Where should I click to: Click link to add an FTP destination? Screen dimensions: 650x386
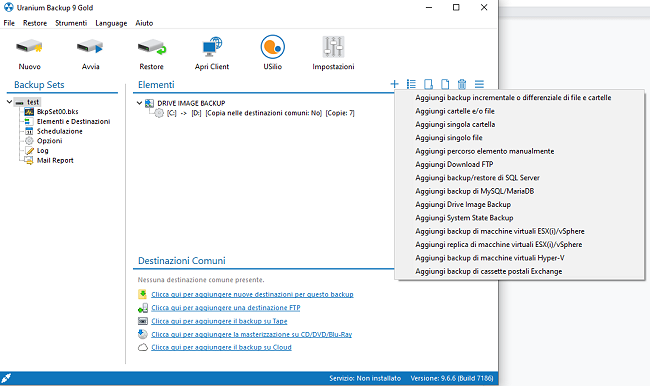point(226,308)
